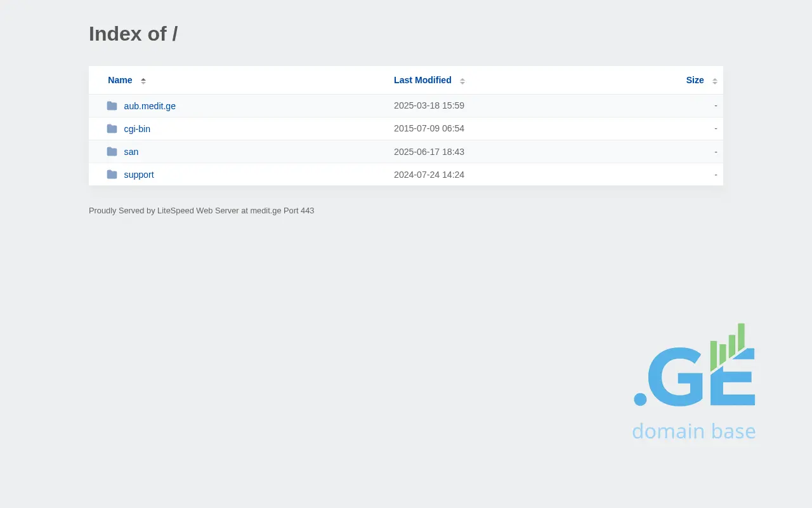The image size is (812, 508).
Task: Click the aub.medit.ge folder icon
Action: [112, 106]
